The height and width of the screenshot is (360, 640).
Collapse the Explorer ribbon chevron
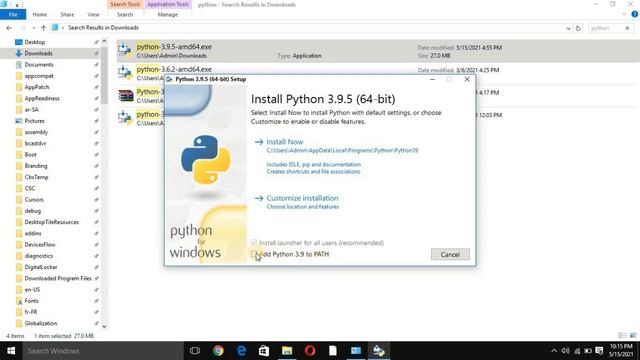(624, 14)
